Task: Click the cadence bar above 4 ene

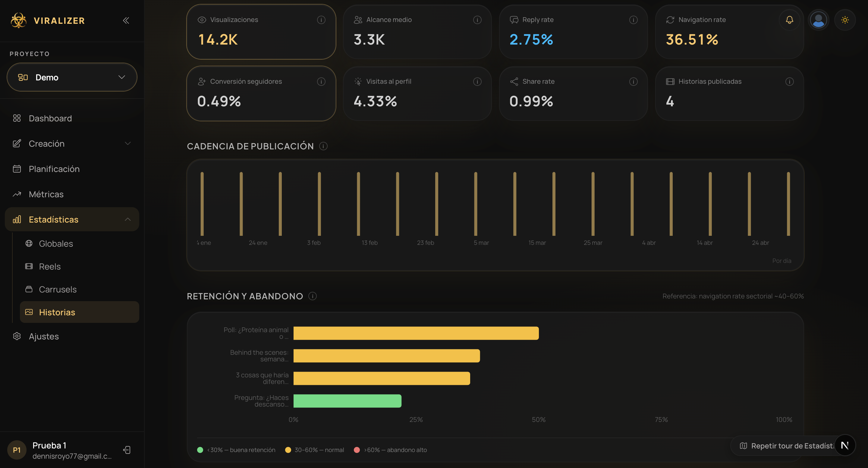Action: click(202, 204)
